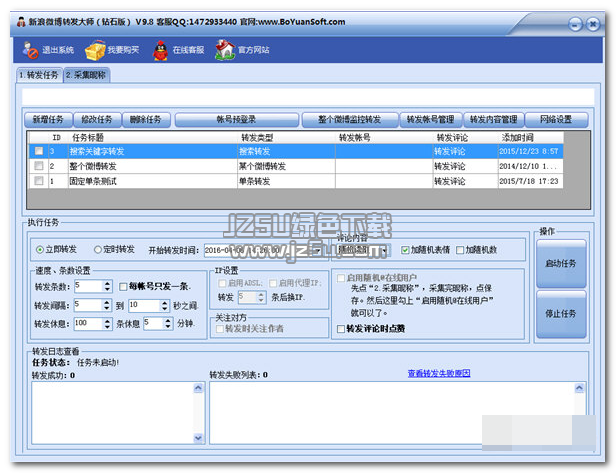Click the 在线客服 QQ penguin icon
The image size is (616, 473).
(160, 51)
